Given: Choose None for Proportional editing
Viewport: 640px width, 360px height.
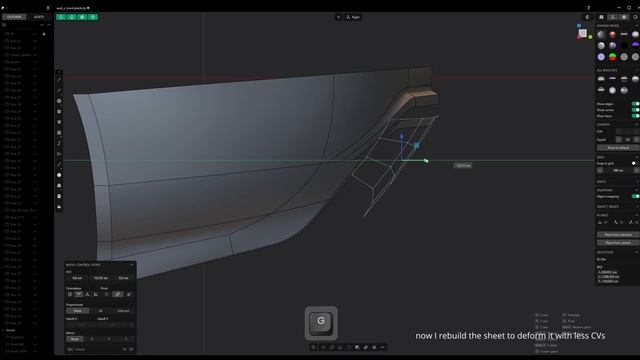Looking at the screenshot, I should (x=78, y=311).
